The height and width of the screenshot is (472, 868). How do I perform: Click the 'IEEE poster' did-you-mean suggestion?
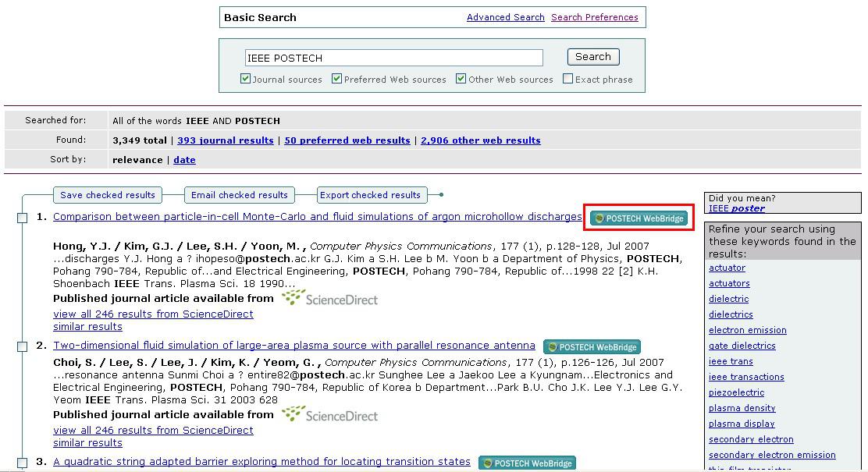[x=736, y=208]
